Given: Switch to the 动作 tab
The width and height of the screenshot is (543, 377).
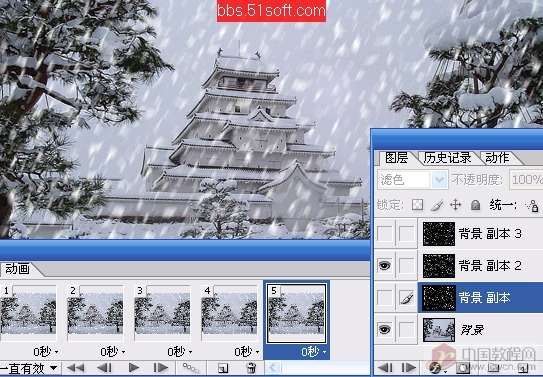Looking at the screenshot, I should click(497, 158).
